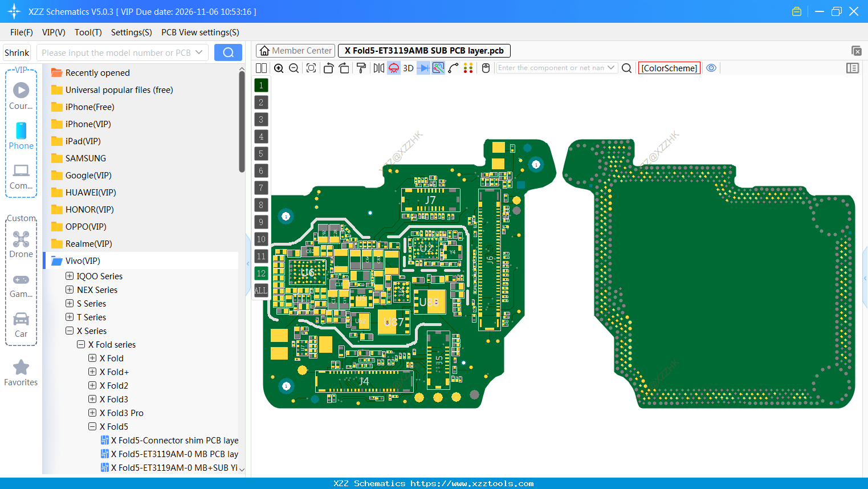The height and width of the screenshot is (489, 868).
Task: Switch to the 3D view mode
Action: (407, 68)
